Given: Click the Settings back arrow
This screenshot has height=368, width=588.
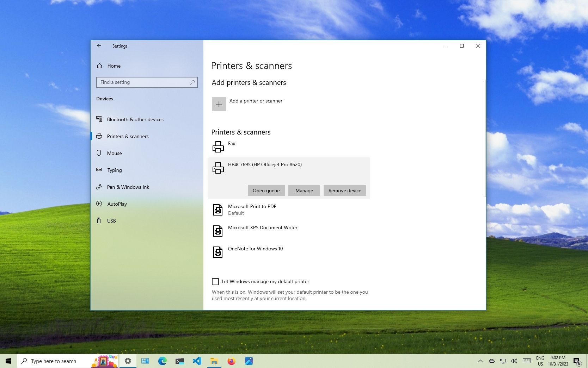Looking at the screenshot, I should pos(99,46).
